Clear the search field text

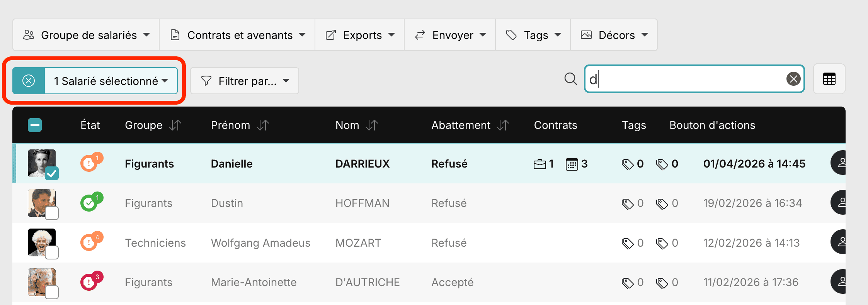click(x=793, y=79)
